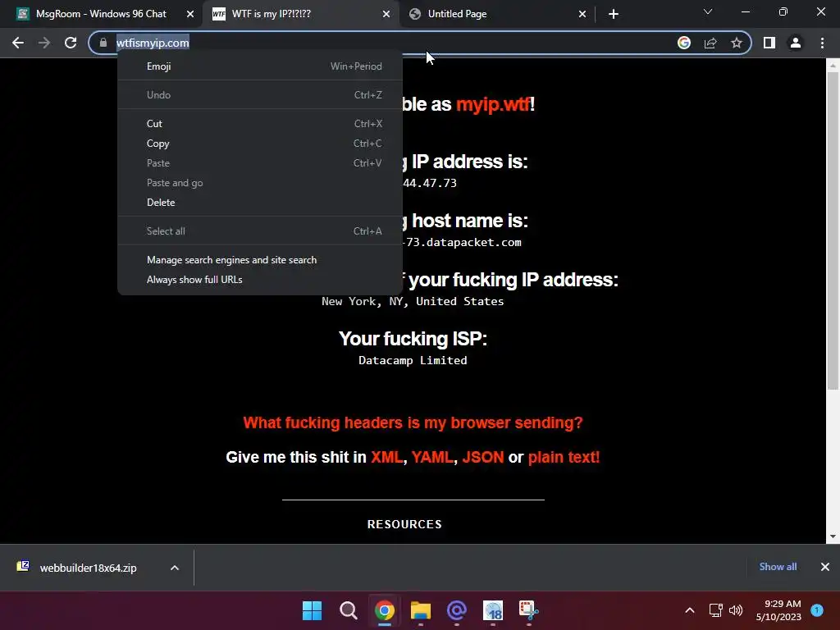This screenshot has width=840, height=630.
Task: Open the clock and calendar flyout
Action: coord(779,610)
